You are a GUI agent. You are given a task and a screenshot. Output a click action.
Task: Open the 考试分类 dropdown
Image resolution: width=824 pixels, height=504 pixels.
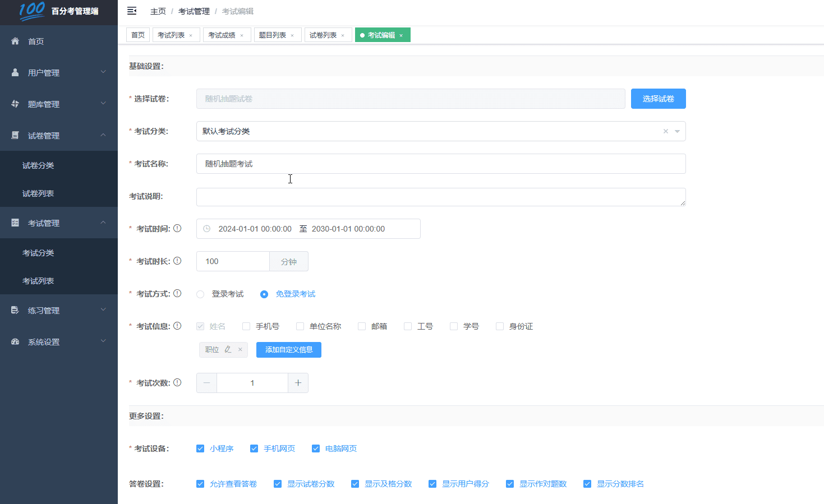click(x=677, y=131)
